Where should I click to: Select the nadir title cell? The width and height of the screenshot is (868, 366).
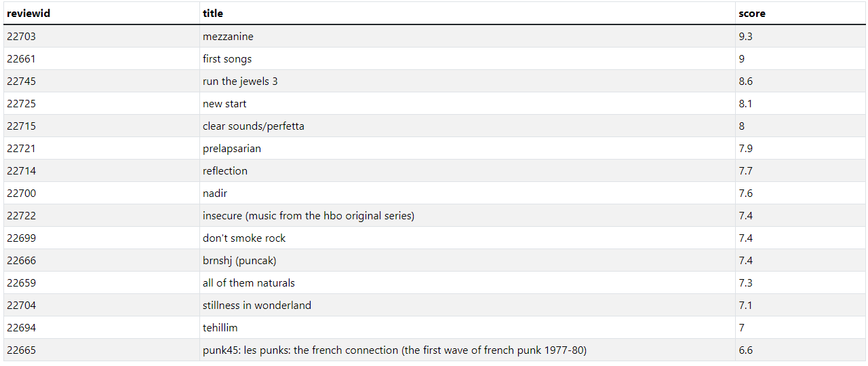(x=467, y=194)
